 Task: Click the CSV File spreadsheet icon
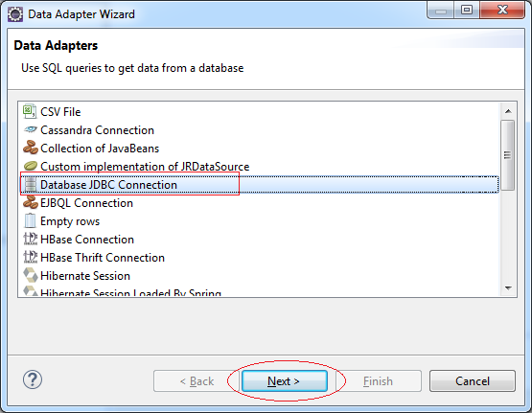tap(30, 111)
